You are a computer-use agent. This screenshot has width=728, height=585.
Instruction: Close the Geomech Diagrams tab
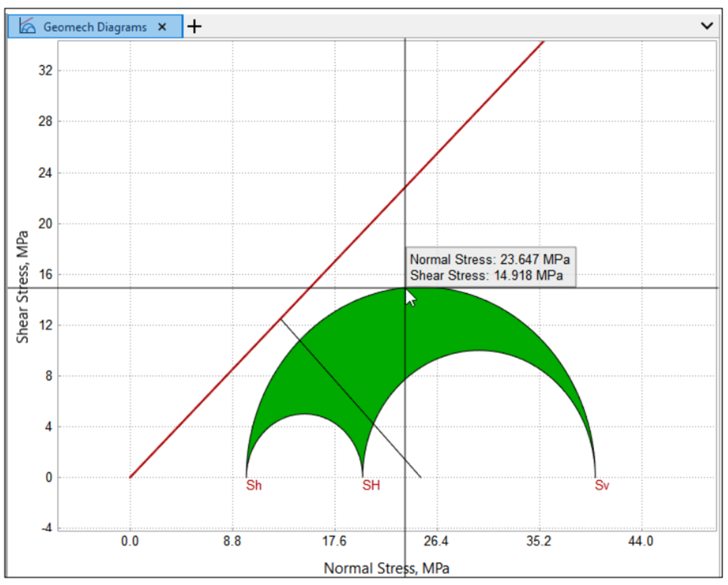pos(162,27)
